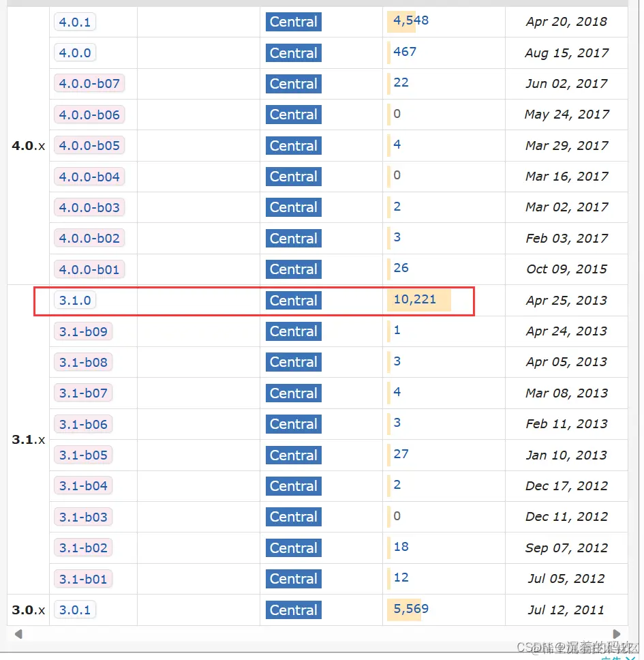The image size is (644, 660).
Task: Click the horizontal scrollbar right arrow
Action: [x=617, y=634]
